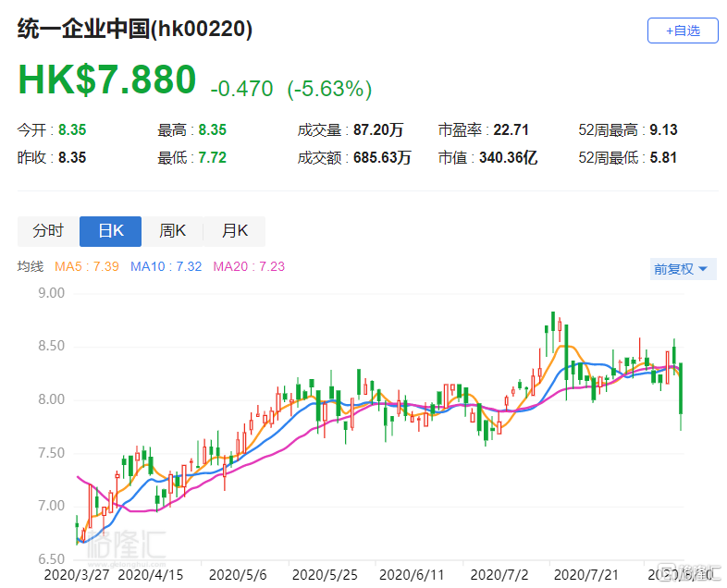Click percentage change (-5.63%)
The width and height of the screenshot is (727, 588).
329,89
